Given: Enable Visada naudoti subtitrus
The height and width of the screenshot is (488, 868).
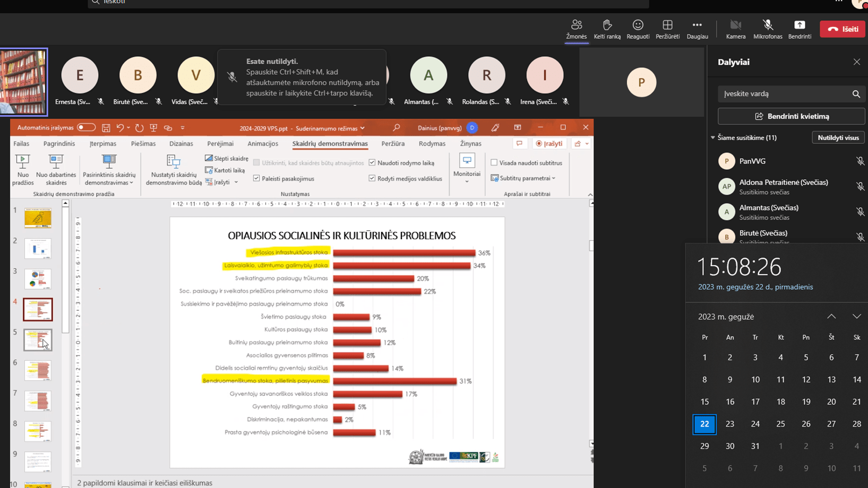Looking at the screenshot, I should point(494,162).
